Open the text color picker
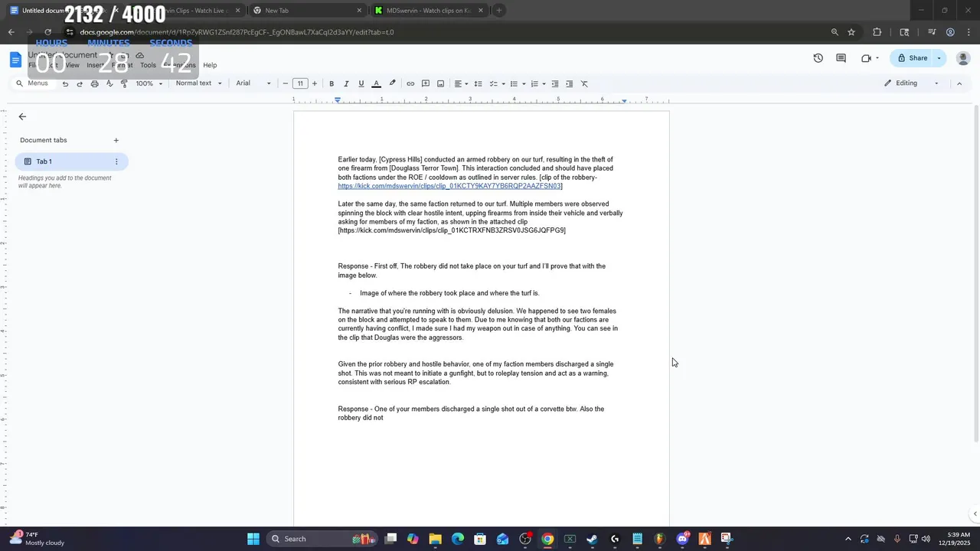 [x=376, y=83]
